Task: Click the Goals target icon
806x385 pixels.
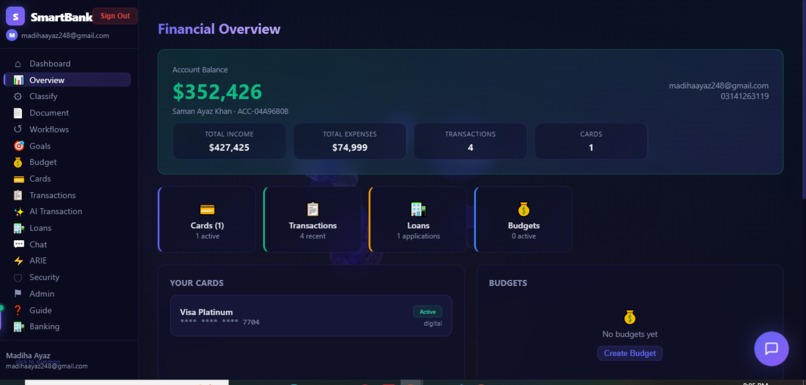Action: pyautogui.click(x=19, y=146)
